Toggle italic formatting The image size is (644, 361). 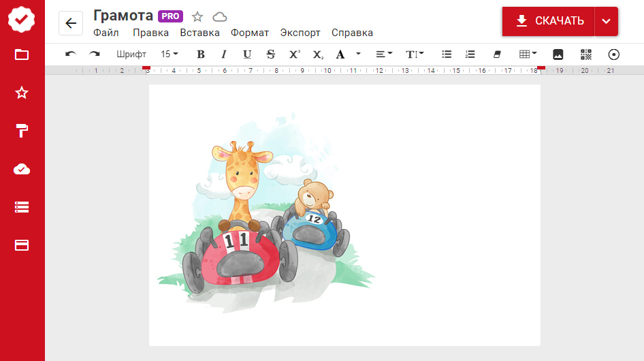223,54
